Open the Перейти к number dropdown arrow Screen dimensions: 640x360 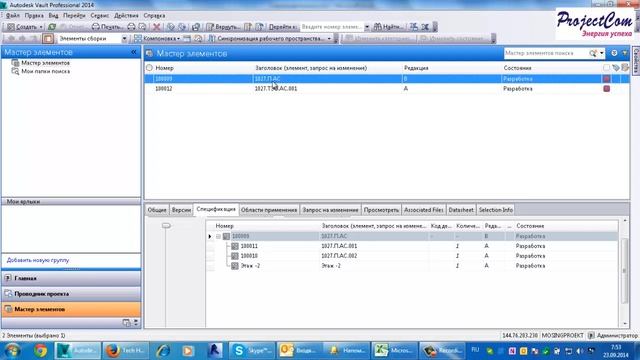(x=367, y=27)
